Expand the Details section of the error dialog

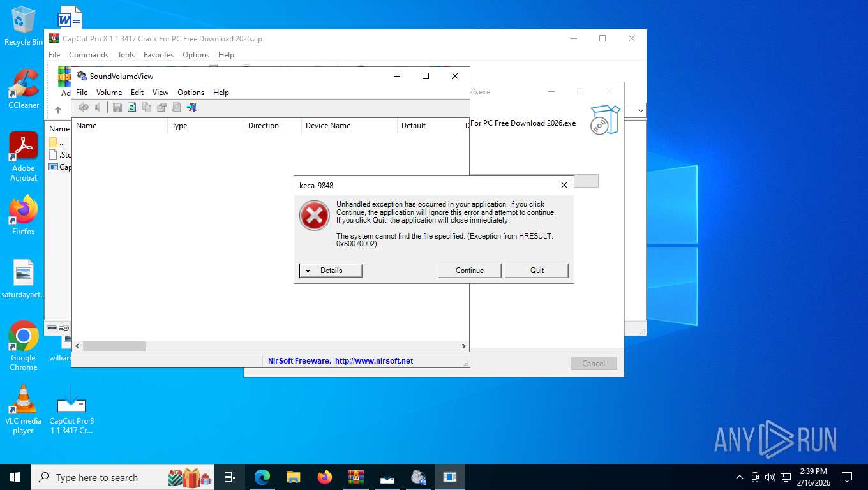point(331,271)
